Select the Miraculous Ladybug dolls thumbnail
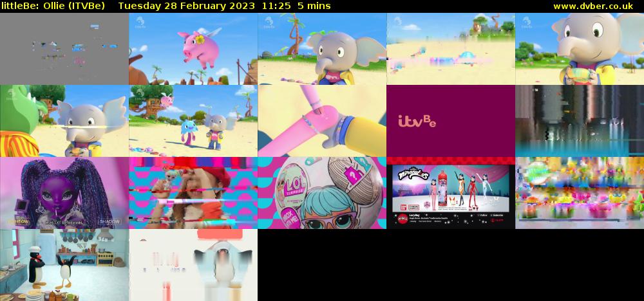This screenshot has height=301, width=644. coord(451,193)
